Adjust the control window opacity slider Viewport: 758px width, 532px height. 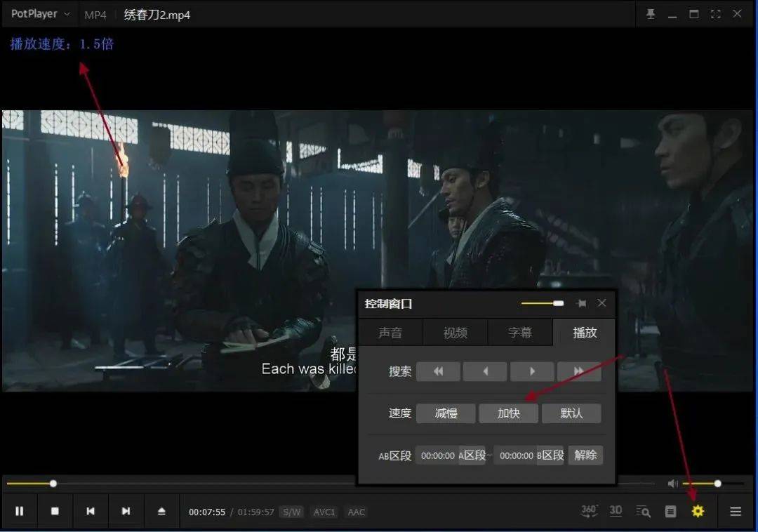(x=542, y=303)
